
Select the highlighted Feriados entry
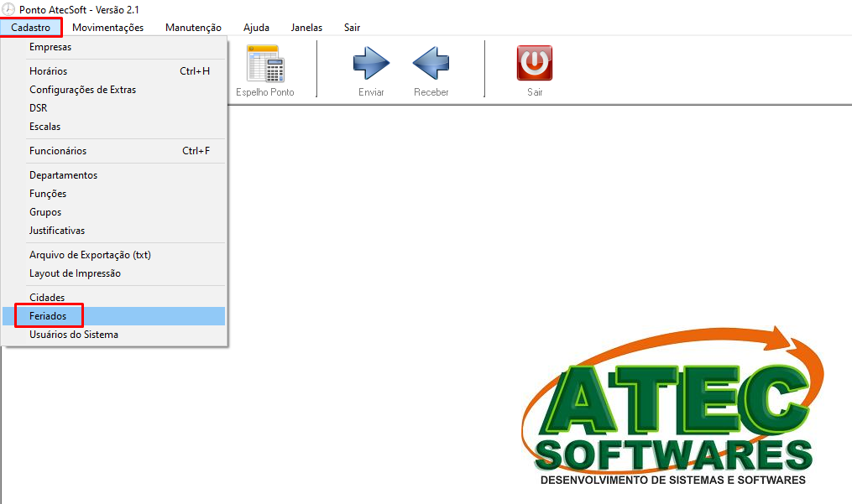click(x=113, y=316)
